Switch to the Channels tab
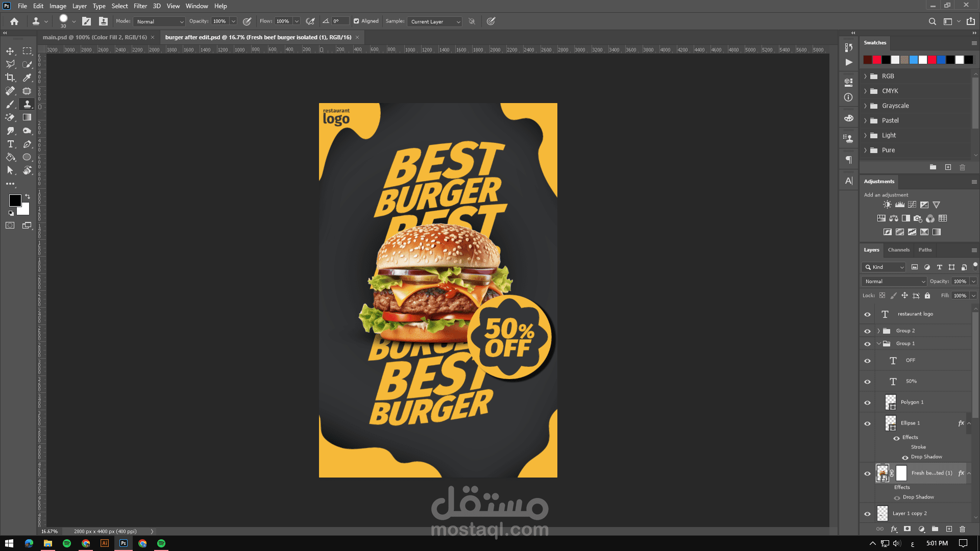980x551 pixels. click(898, 250)
